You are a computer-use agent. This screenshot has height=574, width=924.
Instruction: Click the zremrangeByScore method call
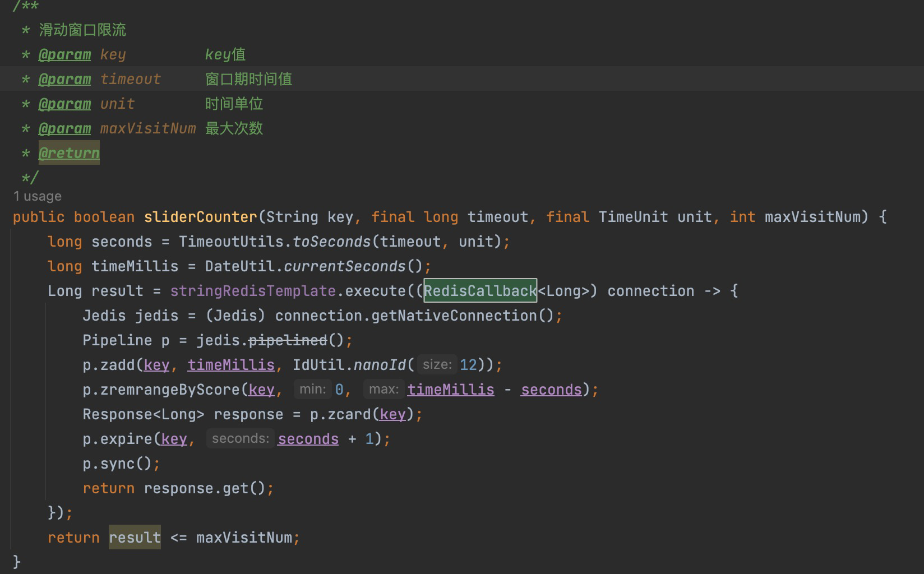170,390
